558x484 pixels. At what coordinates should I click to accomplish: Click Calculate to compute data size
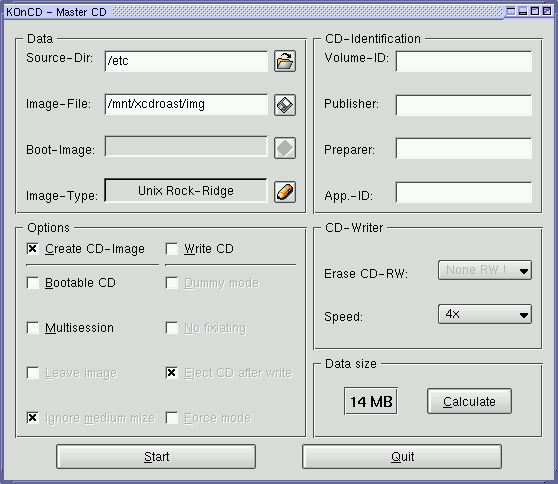[469, 401]
